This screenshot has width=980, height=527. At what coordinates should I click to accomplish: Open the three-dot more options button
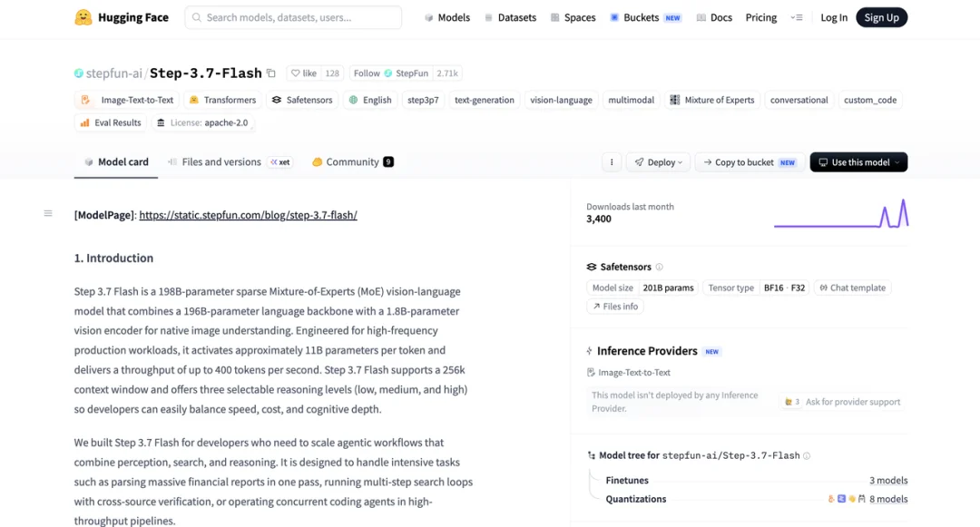click(612, 162)
